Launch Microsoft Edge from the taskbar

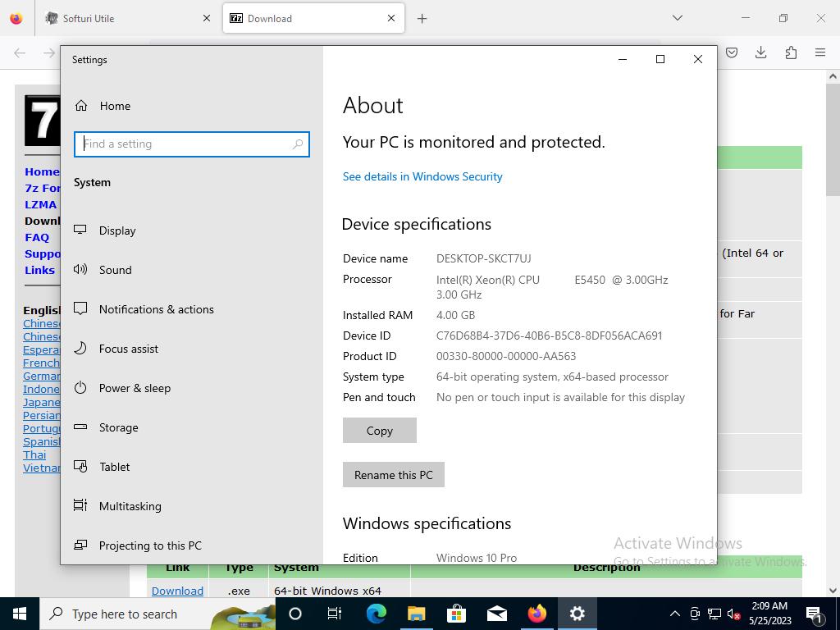pos(376,614)
